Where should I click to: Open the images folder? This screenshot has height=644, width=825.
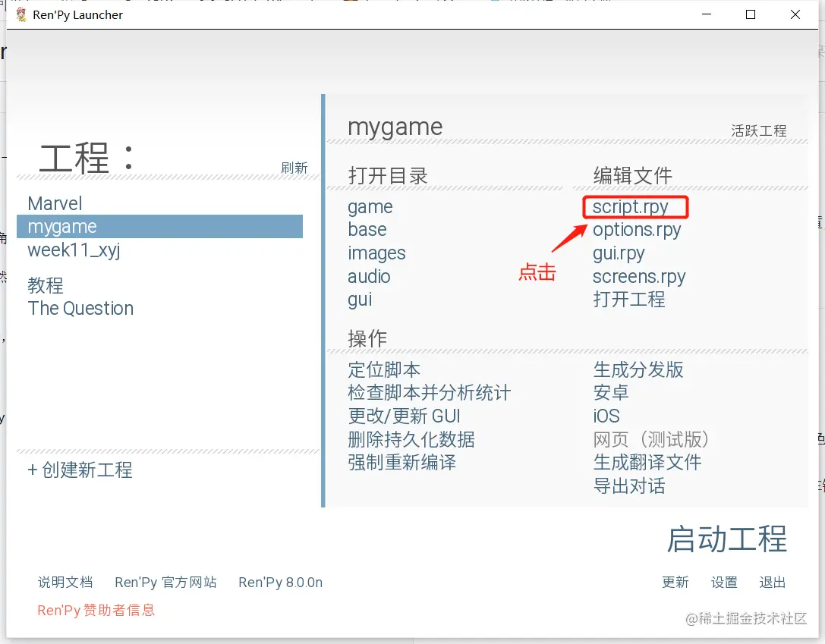(x=376, y=253)
